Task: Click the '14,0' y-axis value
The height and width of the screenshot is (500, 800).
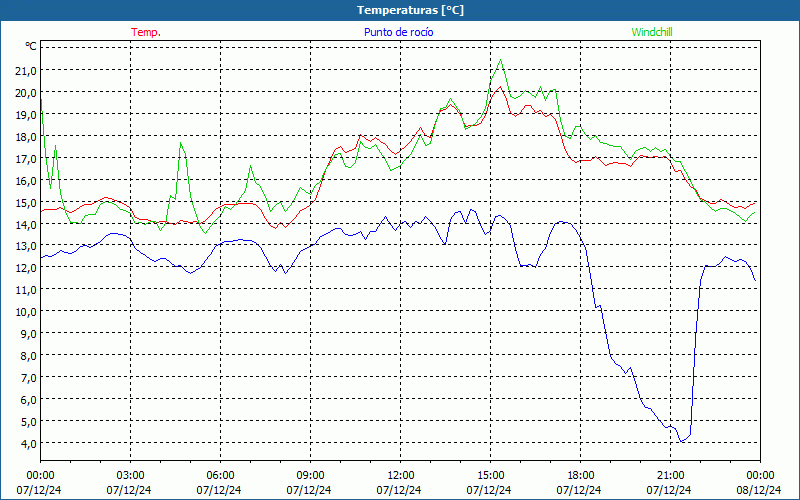Action: click(26, 224)
